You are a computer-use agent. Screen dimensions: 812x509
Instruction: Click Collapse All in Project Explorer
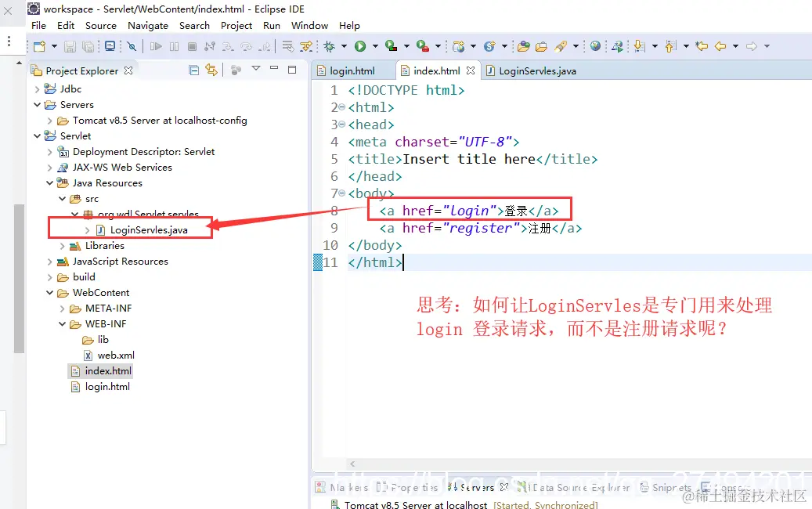coord(193,70)
